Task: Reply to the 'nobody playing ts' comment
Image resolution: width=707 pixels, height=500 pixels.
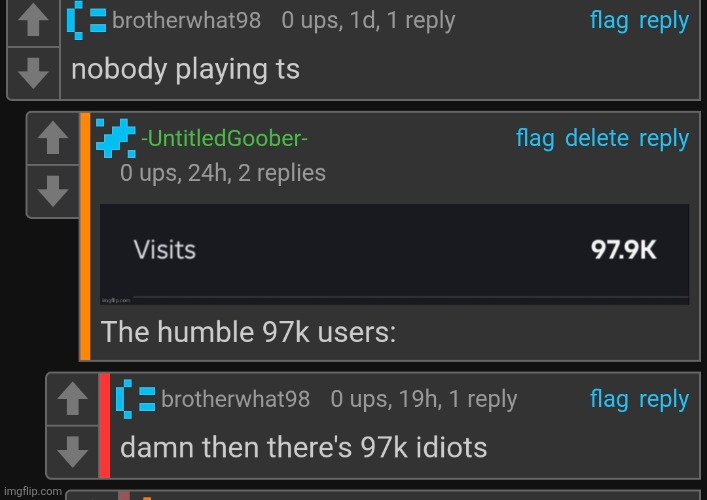Action: (664, 21)
